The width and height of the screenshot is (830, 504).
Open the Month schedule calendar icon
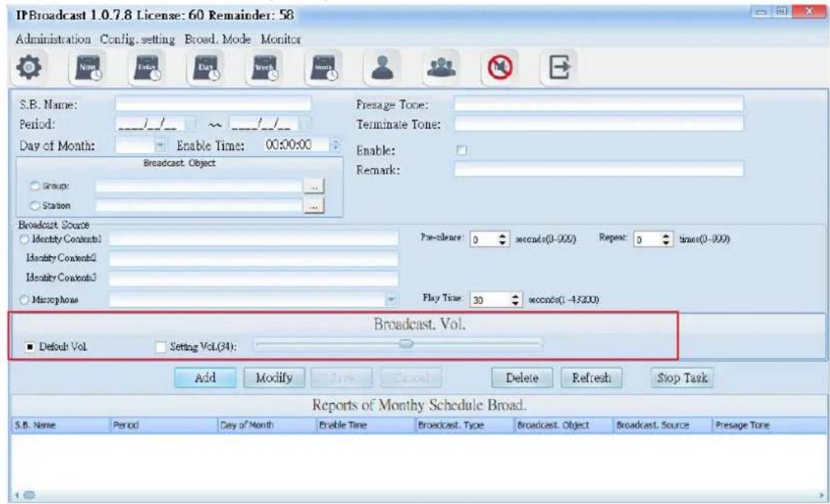324,68
